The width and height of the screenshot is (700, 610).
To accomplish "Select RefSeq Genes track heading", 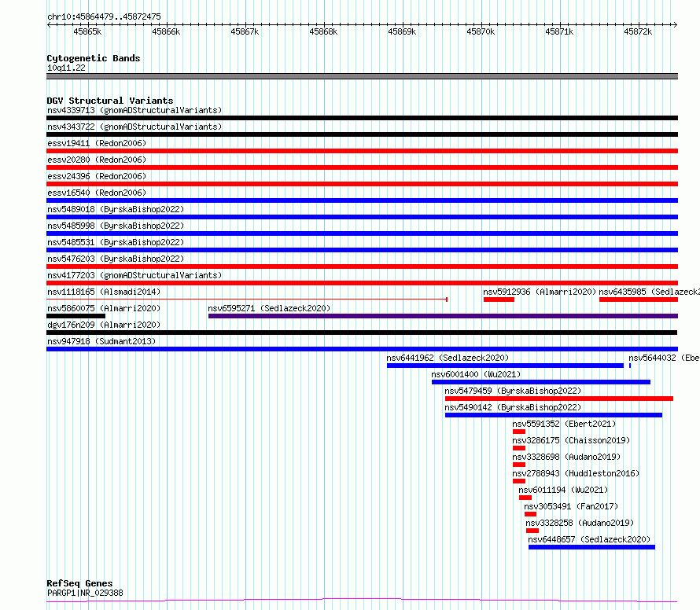I will coord(79,583).
